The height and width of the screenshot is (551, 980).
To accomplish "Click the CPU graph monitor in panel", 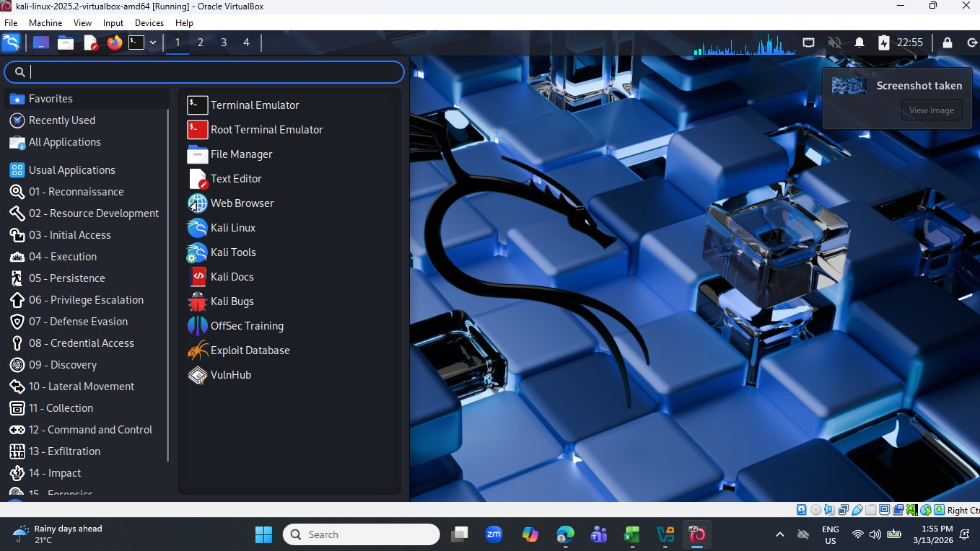I will pyautogui.click(x=744, y=43).
